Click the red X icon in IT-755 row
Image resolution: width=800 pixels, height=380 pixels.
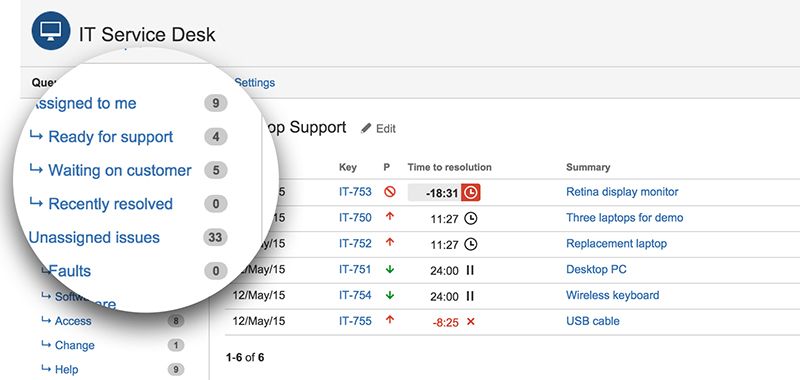(471, 321)
